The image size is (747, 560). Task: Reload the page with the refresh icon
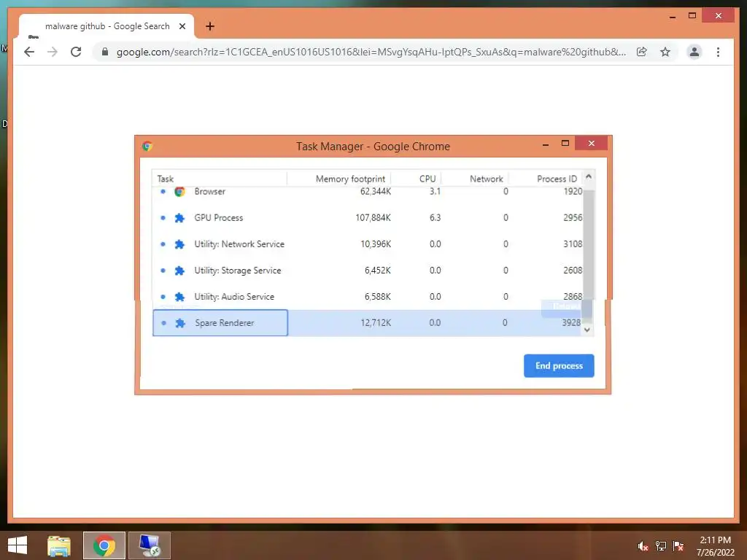tap(76, 52)
